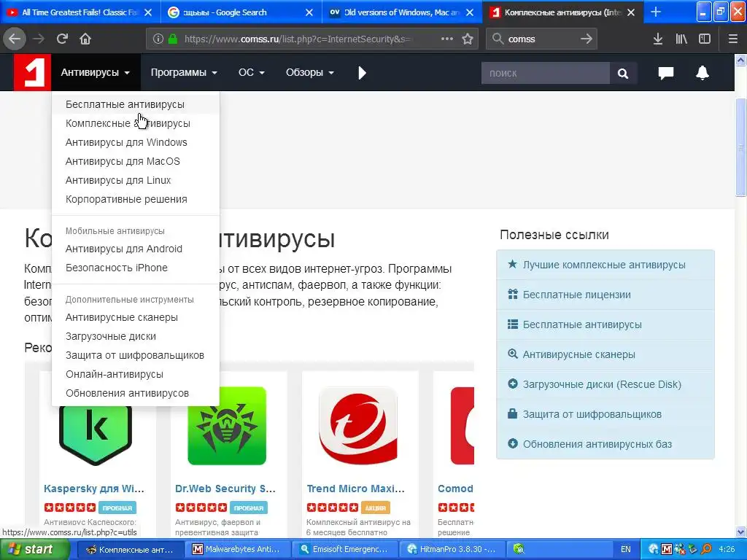Image resolution: width=747 pixels, height=560 pixels.
Task: Open the Trend Micro Maxi... product link
Action: coord(356,489)
